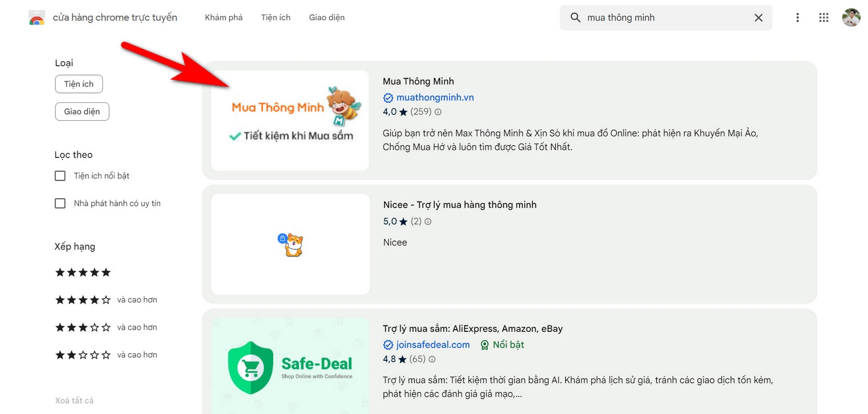The width and height of the screenshot is (868, 414).
Task: Open the muathongminh.vn publisher link
Action: 435,98
